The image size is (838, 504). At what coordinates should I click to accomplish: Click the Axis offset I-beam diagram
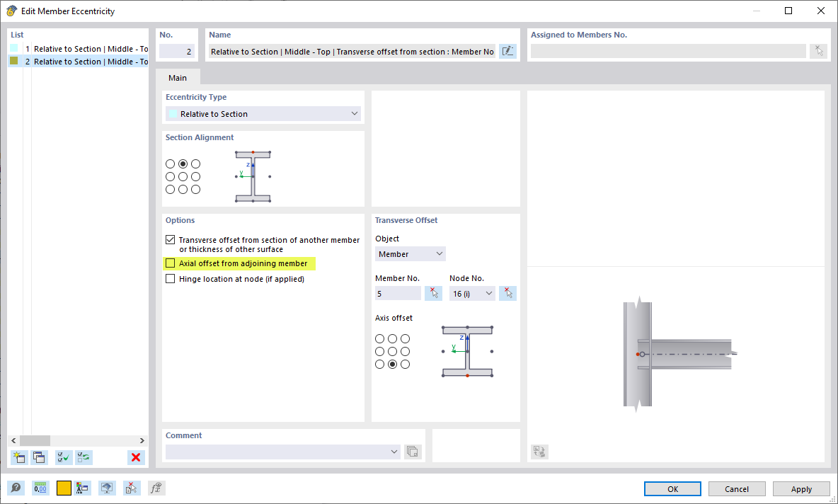[468, 352]
